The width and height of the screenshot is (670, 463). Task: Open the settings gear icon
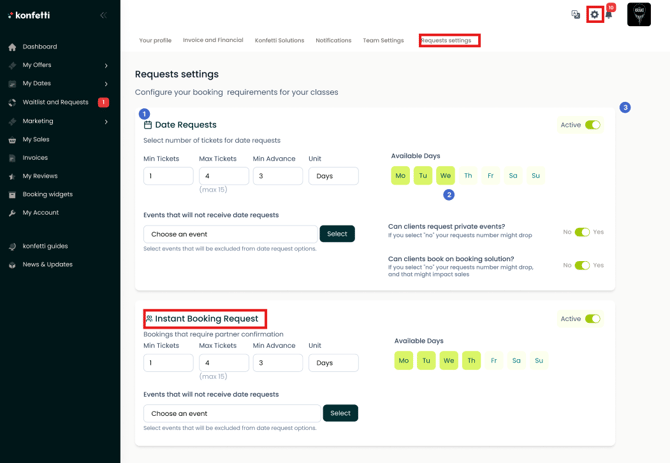[x=595, y=14]
